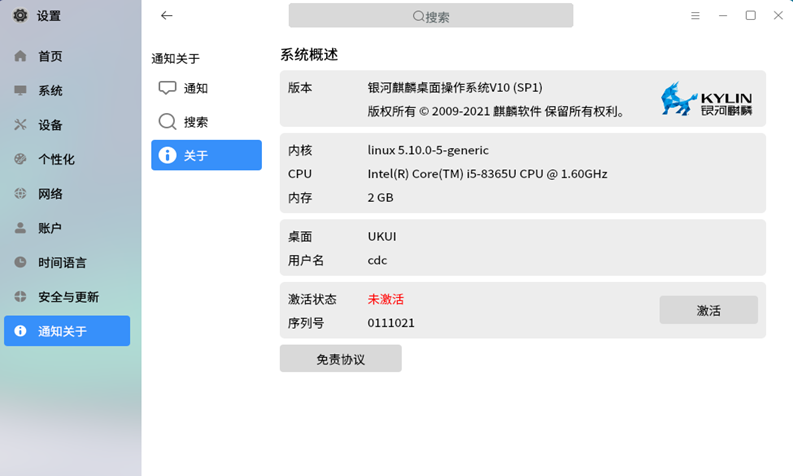The height and width of the screenshot is (476, 793).
Task: Click the 内存 label
Action: [x=300, y=198]
